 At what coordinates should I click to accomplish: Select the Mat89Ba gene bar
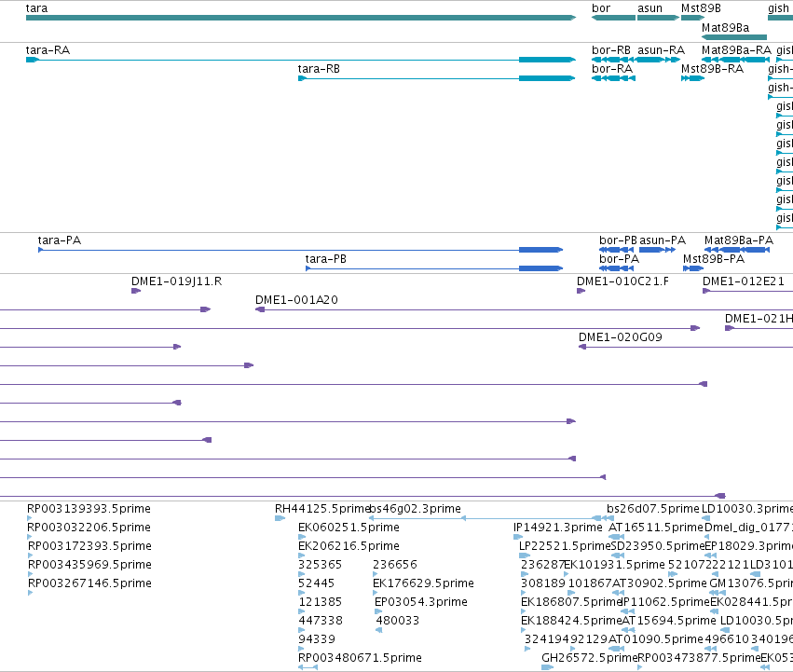tap(734, 37)
